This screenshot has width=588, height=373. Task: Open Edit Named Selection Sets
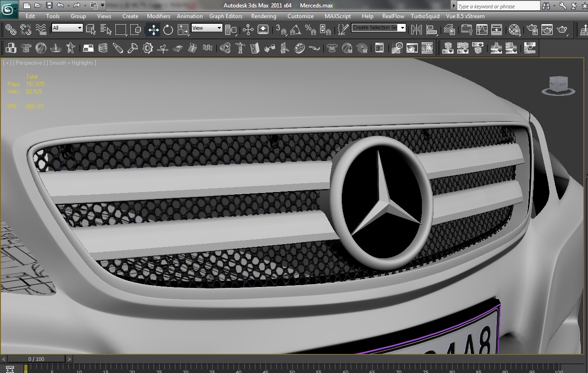(342, 30)
